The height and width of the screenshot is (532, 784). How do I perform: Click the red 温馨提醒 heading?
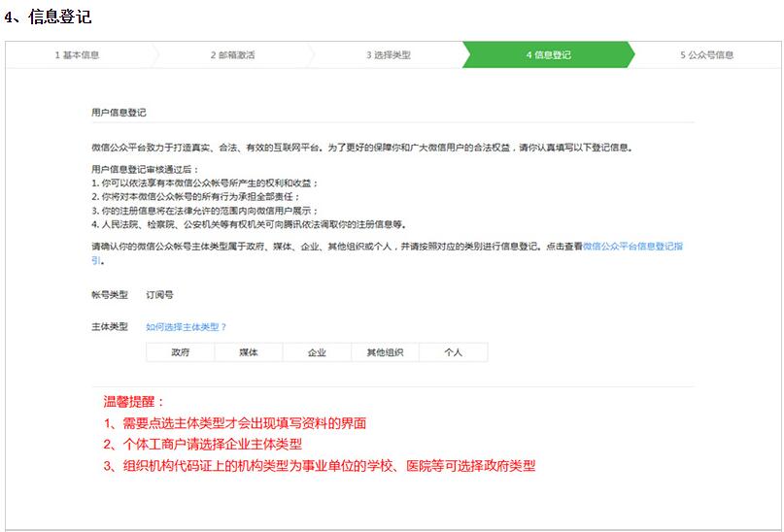134,402
